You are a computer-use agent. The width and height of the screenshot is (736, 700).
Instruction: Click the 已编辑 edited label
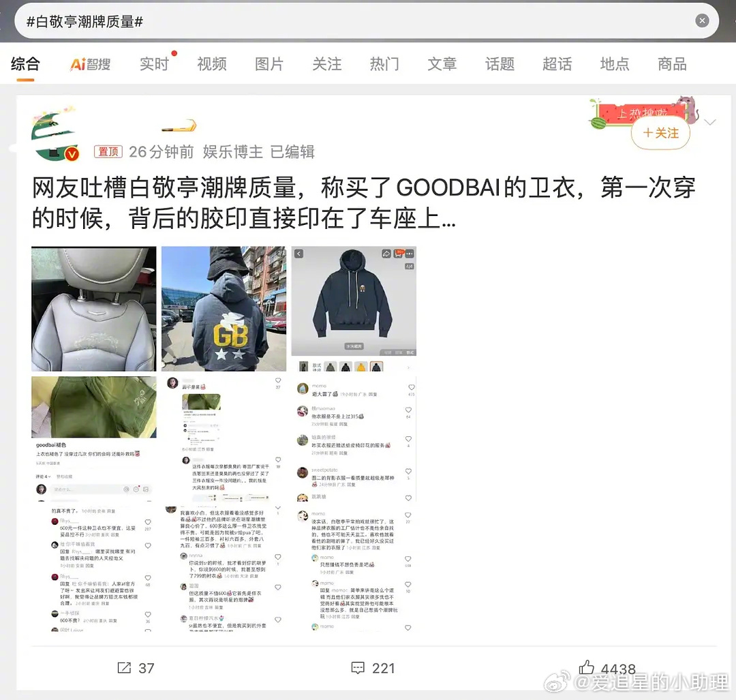click(x=292, y=151)
